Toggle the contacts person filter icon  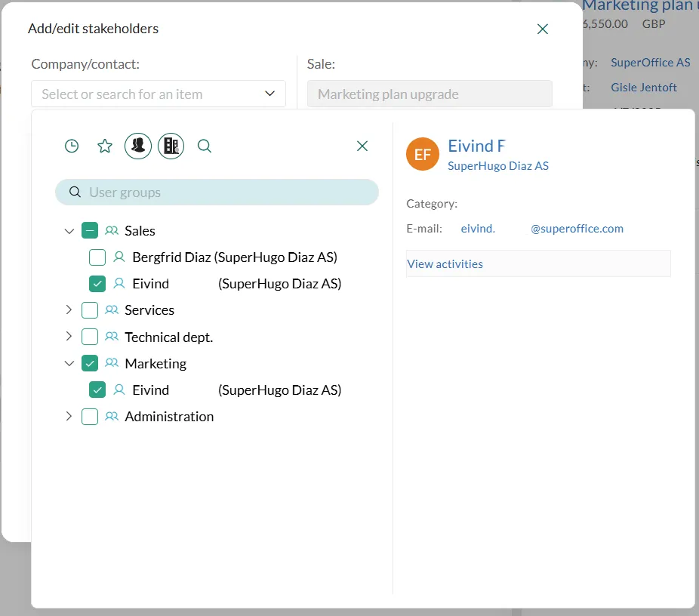point(138,146)
